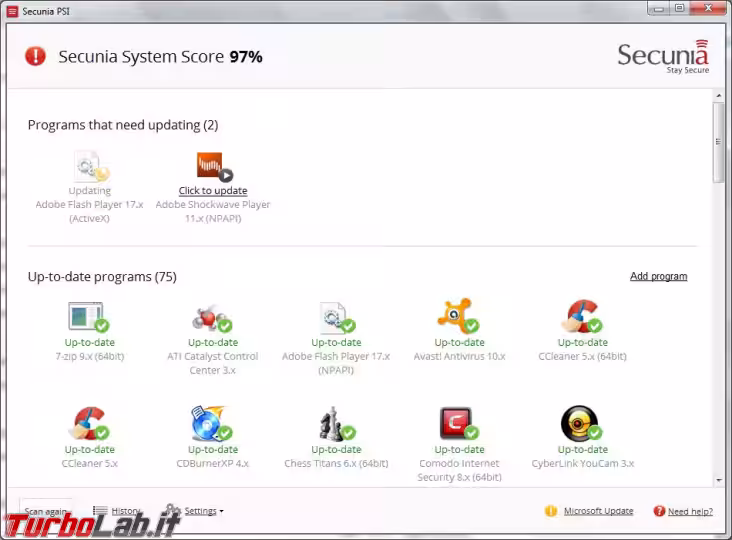The width and height of the screenshot is (732, 540).
Task: Click the Chess Titans 6.x icon
Action: (x=337, y=424)
